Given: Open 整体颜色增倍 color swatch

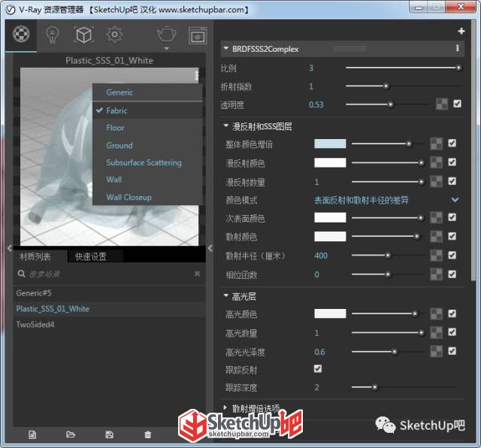Looking at the screenshot, I should [x=330, y=144].
